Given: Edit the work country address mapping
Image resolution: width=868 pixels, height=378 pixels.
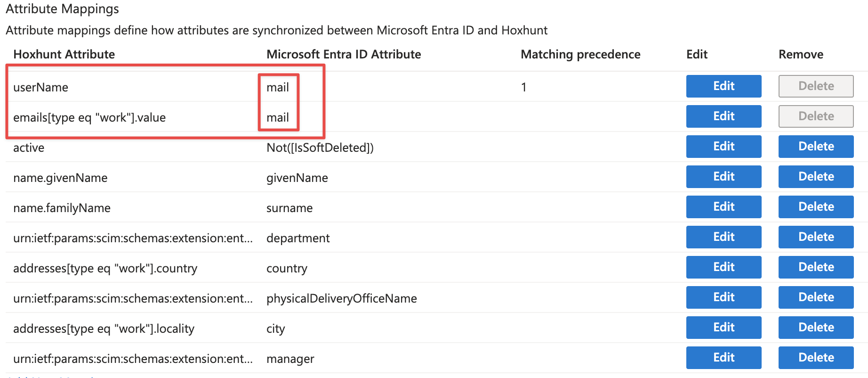Looking at the screenshot, I should (723, 267).
